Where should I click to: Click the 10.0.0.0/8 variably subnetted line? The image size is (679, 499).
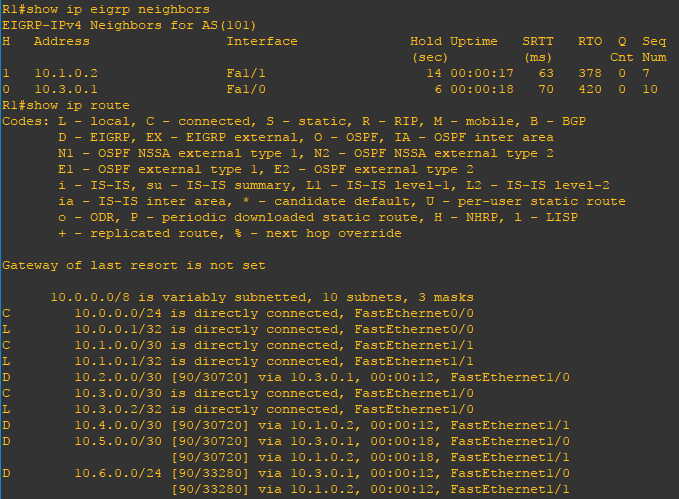click(x=262, y=298)
